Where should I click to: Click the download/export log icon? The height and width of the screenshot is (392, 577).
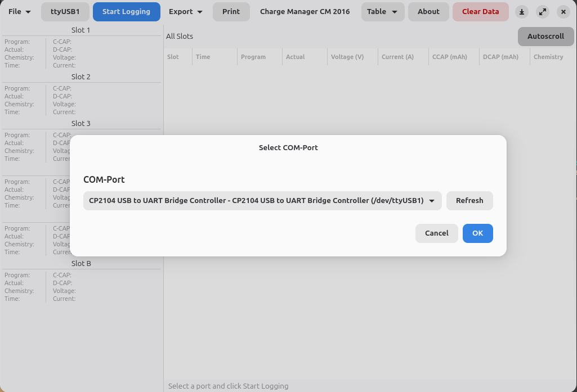click(521, 12)
